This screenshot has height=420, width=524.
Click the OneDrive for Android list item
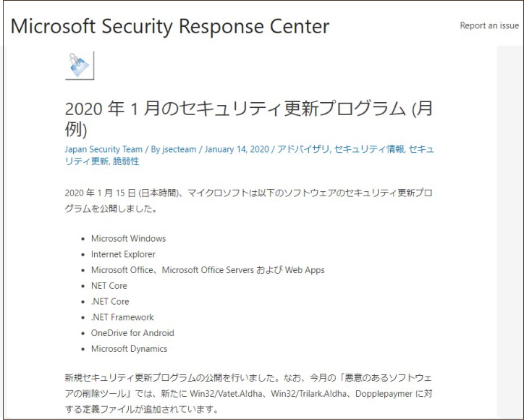[132, 333]
